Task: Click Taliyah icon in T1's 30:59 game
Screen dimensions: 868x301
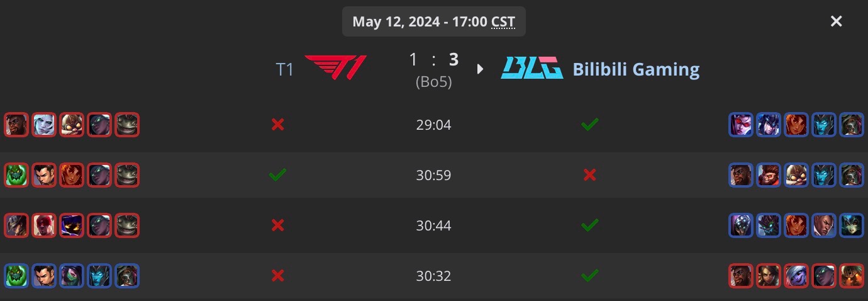Action: pyautogui.click(x=72, y=175)
